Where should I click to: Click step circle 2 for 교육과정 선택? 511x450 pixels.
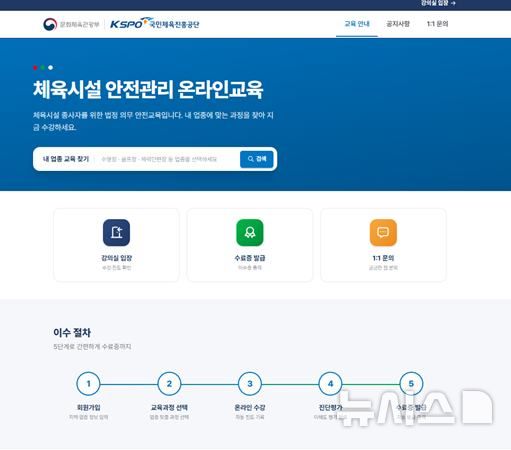pyautogui.click(x=169, y=384)
